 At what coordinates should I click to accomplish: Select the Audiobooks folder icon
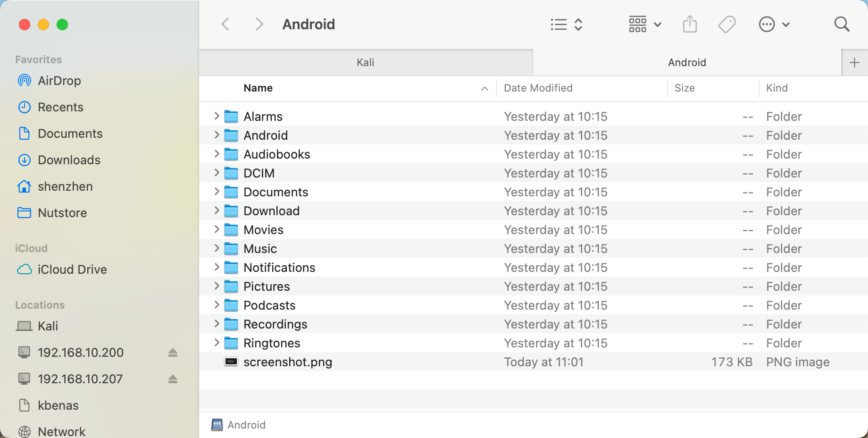point(231,154)
